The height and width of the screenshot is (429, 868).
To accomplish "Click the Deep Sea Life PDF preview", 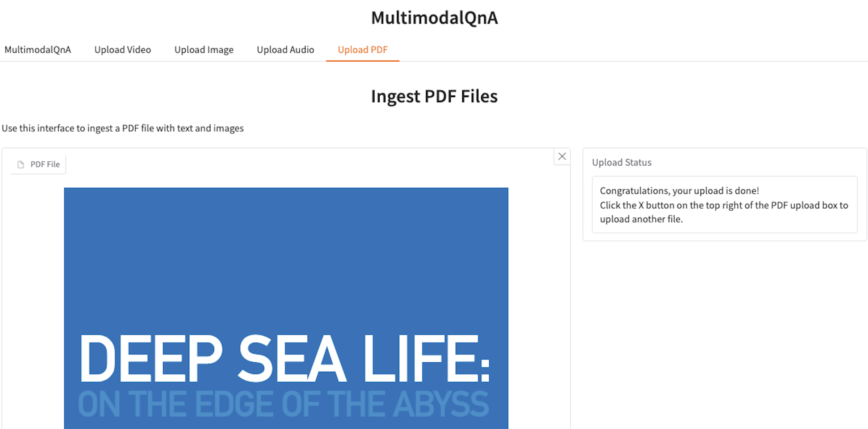I will click(286, 308).
